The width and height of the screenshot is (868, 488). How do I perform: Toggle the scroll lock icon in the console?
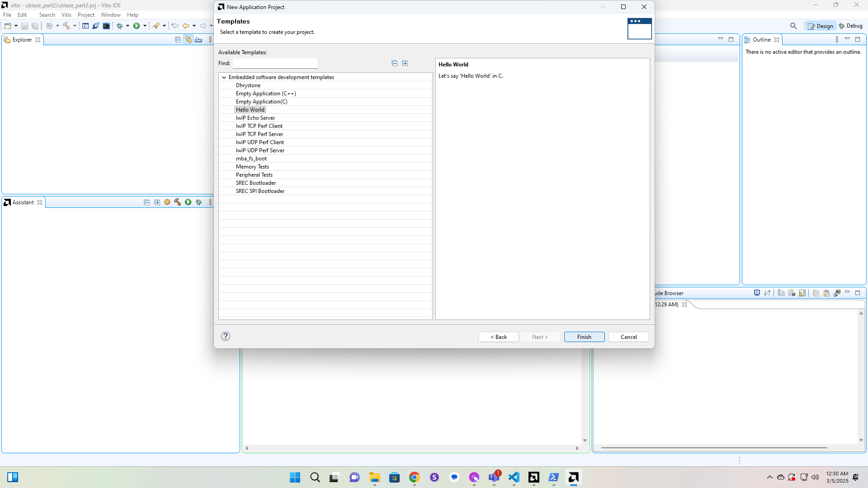pos(802,293)
